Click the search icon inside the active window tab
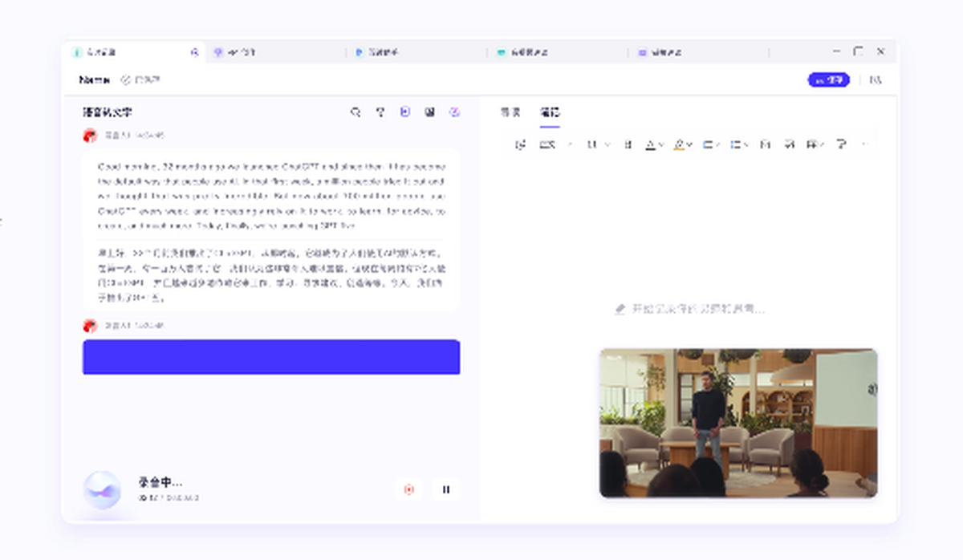 [194, 52]
